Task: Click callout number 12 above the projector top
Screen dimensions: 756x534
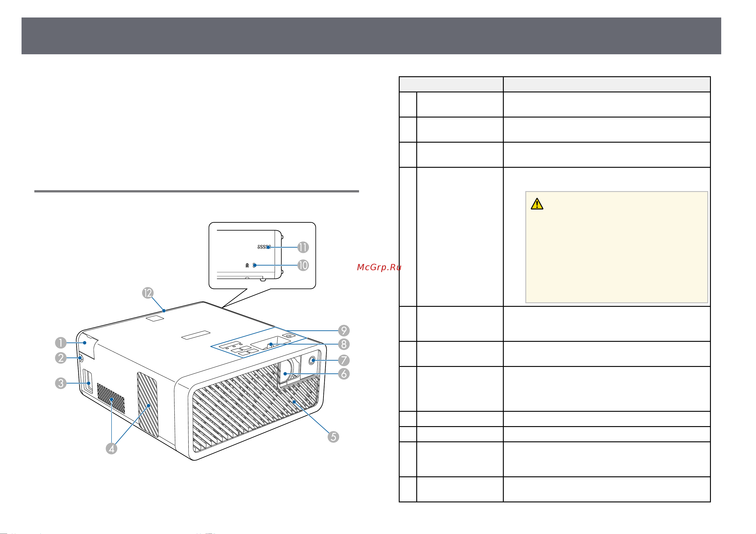Action: (x=148, y=293)
